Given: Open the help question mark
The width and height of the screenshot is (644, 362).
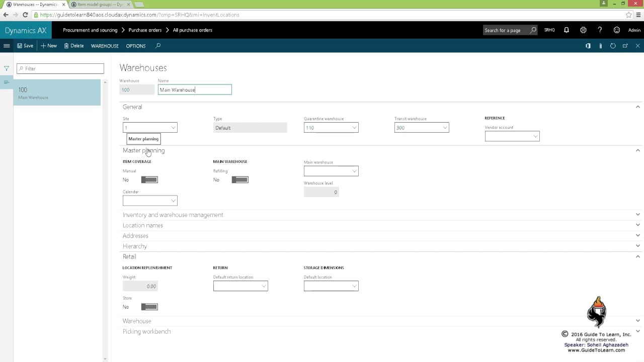Looking at the screenshot, I should (600, 30).
